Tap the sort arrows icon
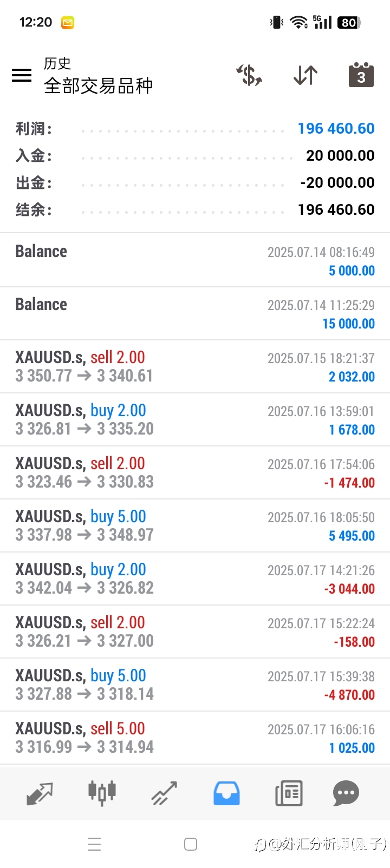 [x=305, y=75]
